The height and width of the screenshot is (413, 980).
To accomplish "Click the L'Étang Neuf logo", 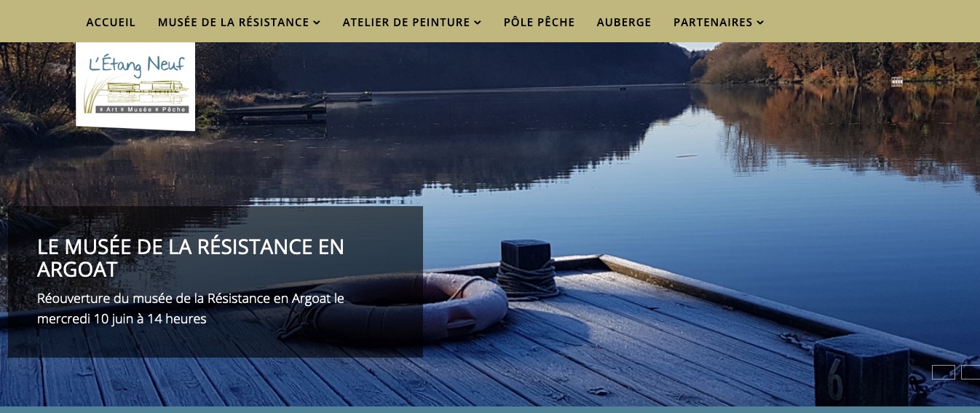I will (x=135, y=86).
